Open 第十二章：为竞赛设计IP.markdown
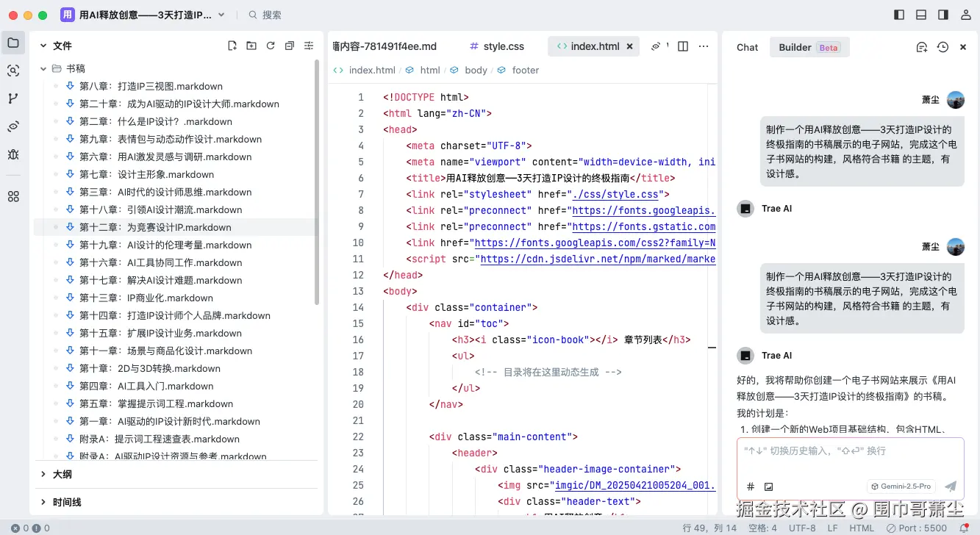This screenshot has width=980, height=535. (x=155, y=227)
